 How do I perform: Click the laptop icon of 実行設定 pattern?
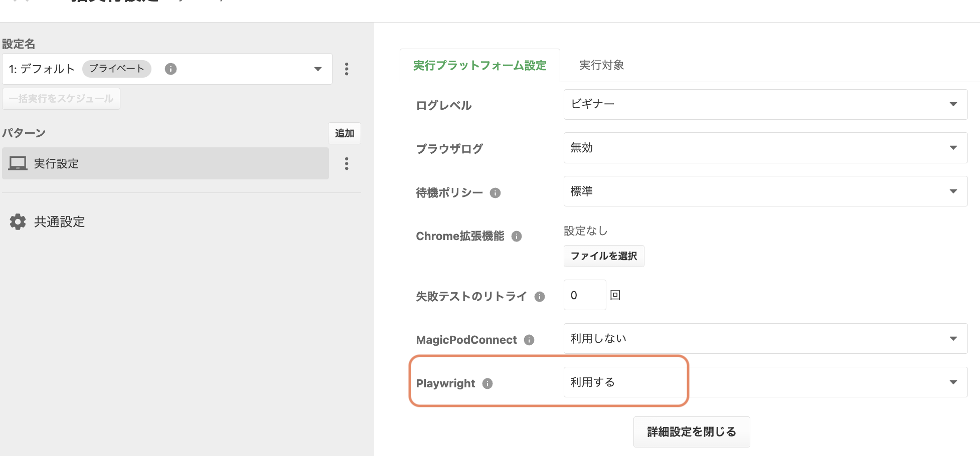pyautogui.click(x=18, y=163)
